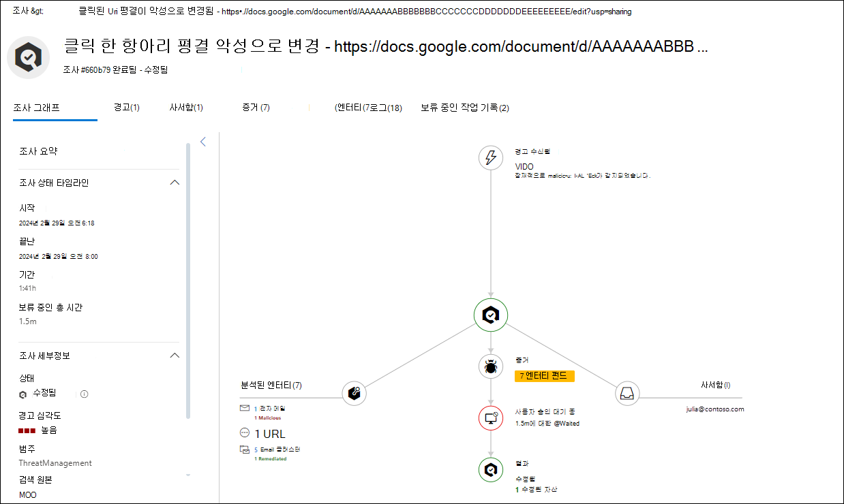This screenshot has width=844, height=504.
Task: Click the email cluster icon
Action: [x=245, y=450]
